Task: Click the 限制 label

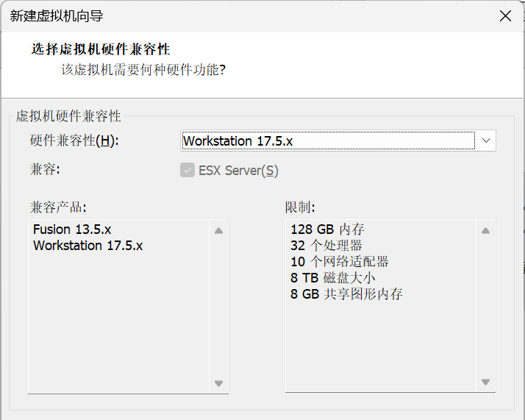Action: [x=300, y=207]
